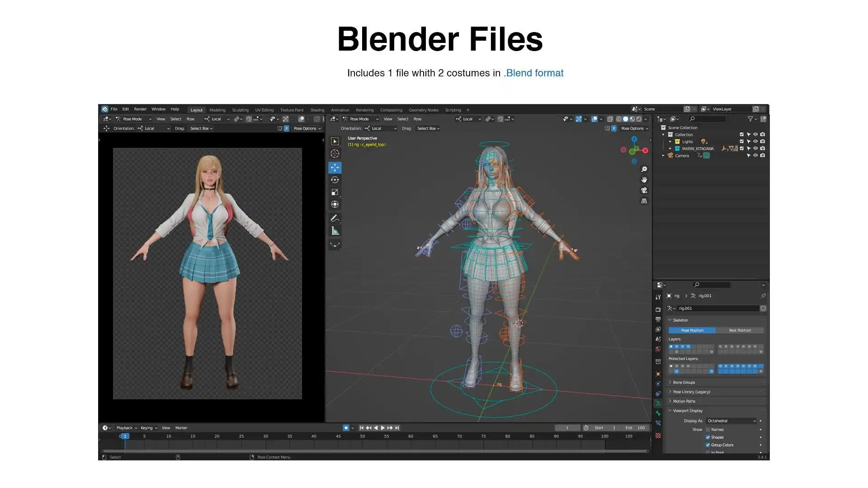Click the zoom magnifier viewport icon
This screenshot has height=488, width=868.
(644, 169)
